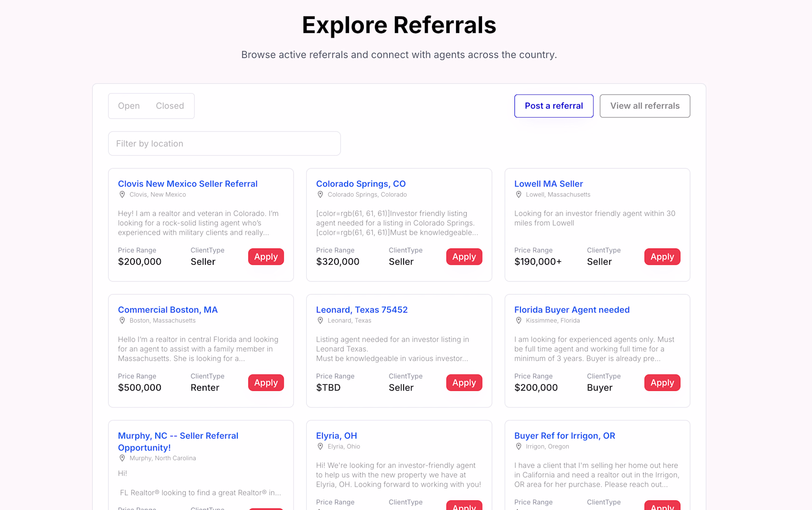Click location pin icon beside Lowell, Massachusetts
812x510 pixels.
pyautogui.click(x=519, y=195)
